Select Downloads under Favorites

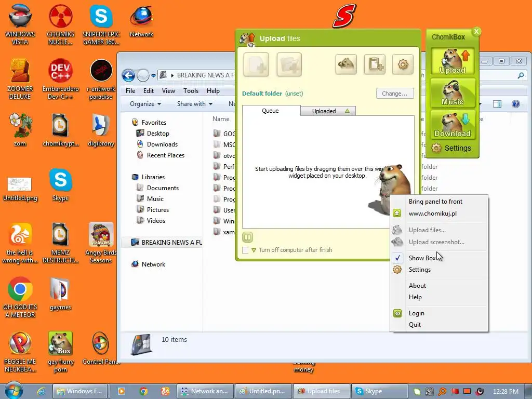pos(162,144)
